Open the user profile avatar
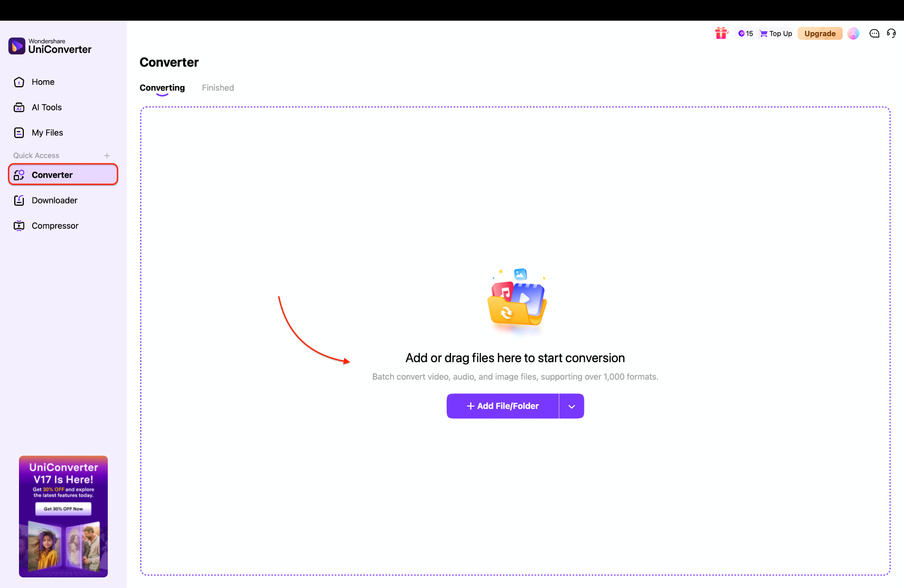 [x=853, y=33]
